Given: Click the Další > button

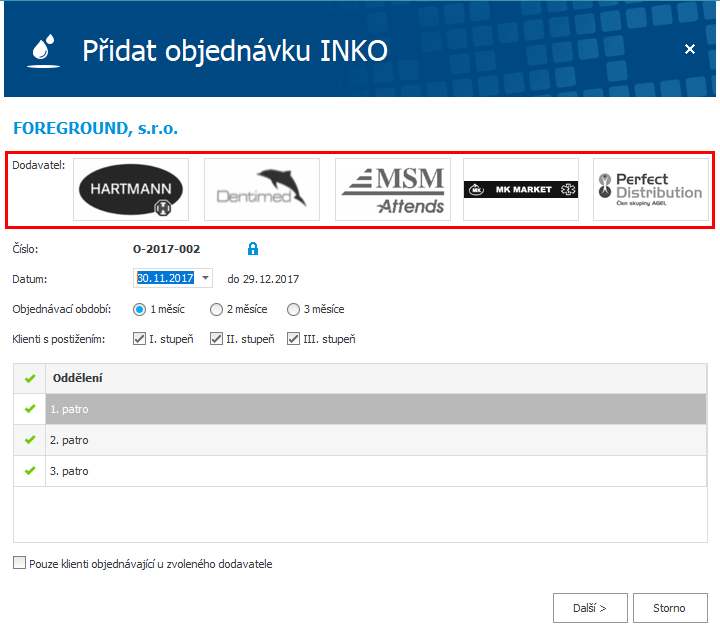Looking at the screenshot, I should (590, 608).
